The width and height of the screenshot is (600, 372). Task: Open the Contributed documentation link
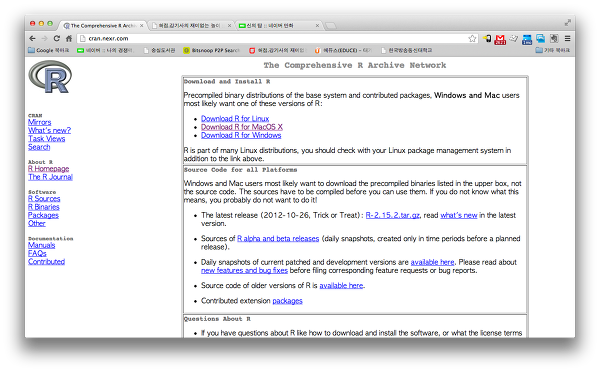[46, 262]
